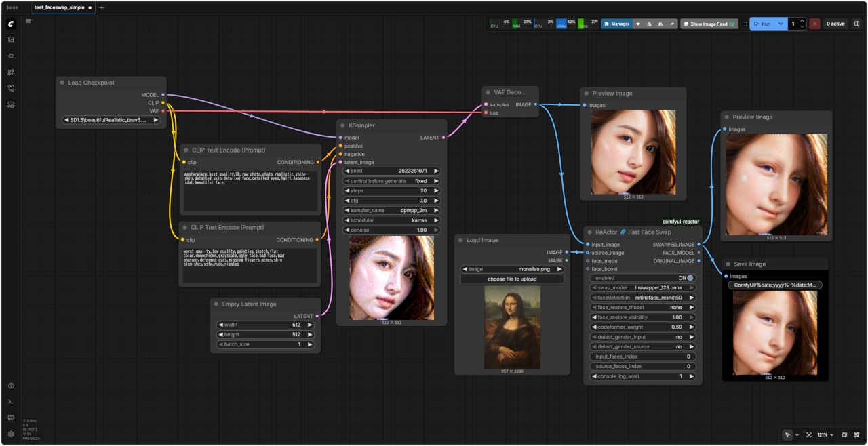Click the ComfyUI logo in sidebar
Viewport: 868px width, 446px height.
11,24
